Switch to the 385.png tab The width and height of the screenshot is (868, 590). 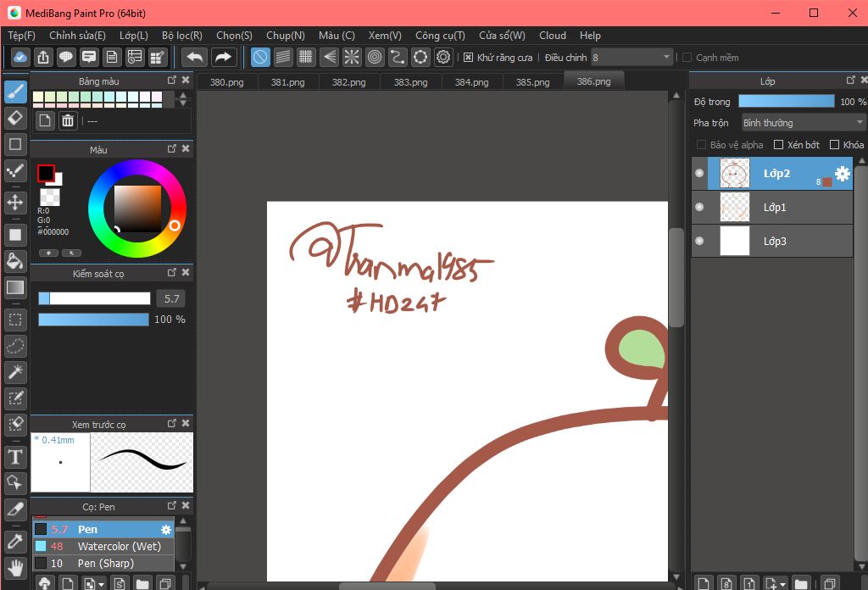(532, 82)
